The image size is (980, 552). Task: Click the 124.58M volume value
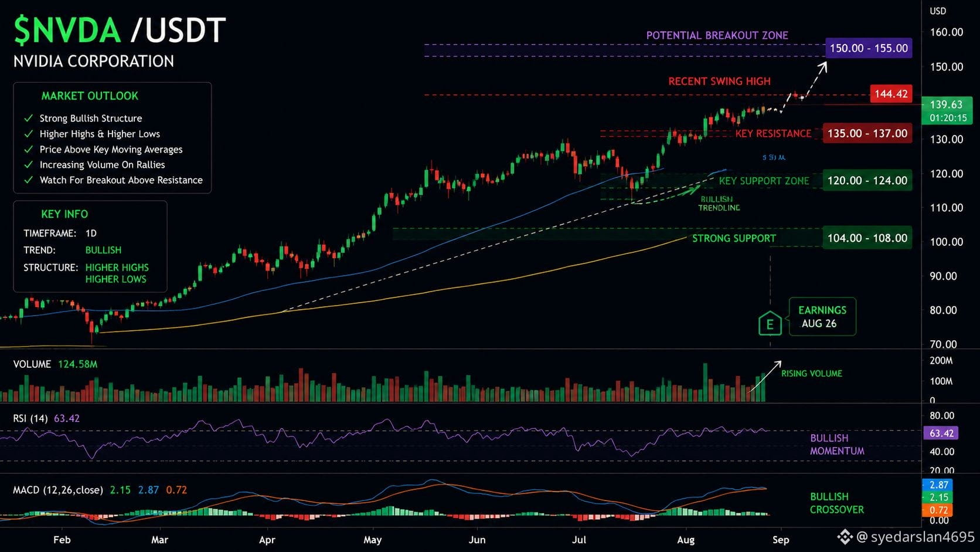(x=77, y=364)
